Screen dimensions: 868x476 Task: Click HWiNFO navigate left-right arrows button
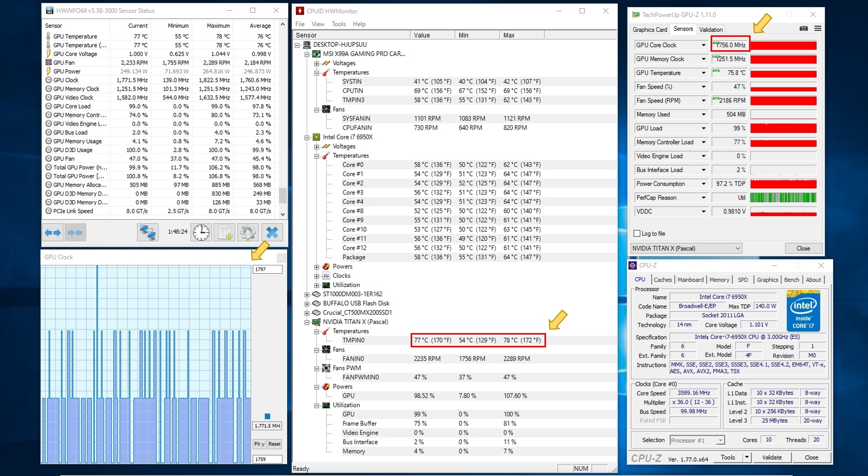pyautogui.click(x=53, y=233)
